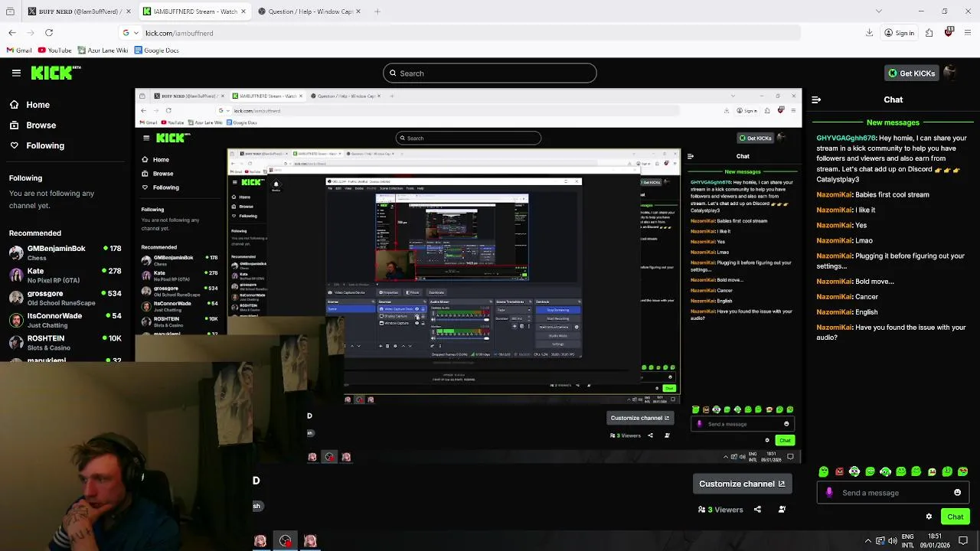Click the main Get KICKs button
The image size is (980, 551).
point(911,73)
